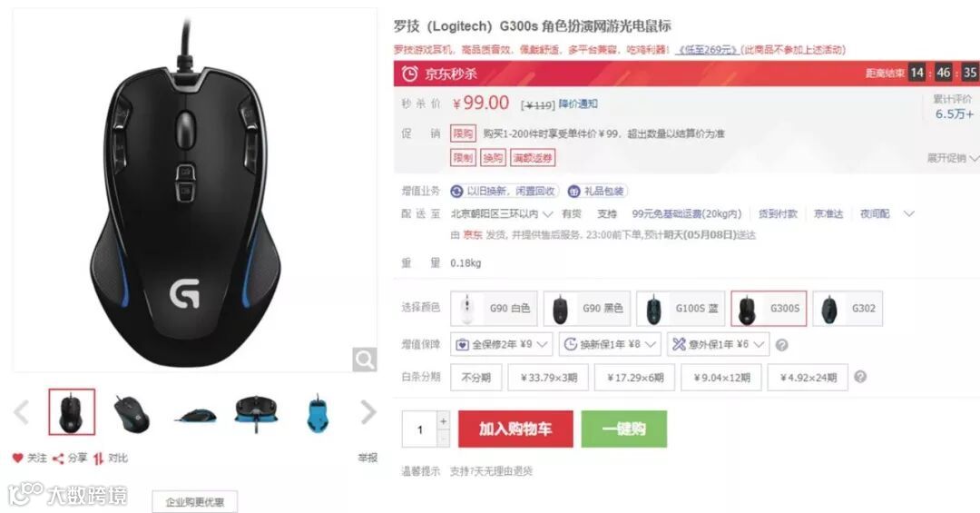Click help question icon beside 白条分期 options
Image resolution: width=980 pixels, height=513 pixels.
860,377
